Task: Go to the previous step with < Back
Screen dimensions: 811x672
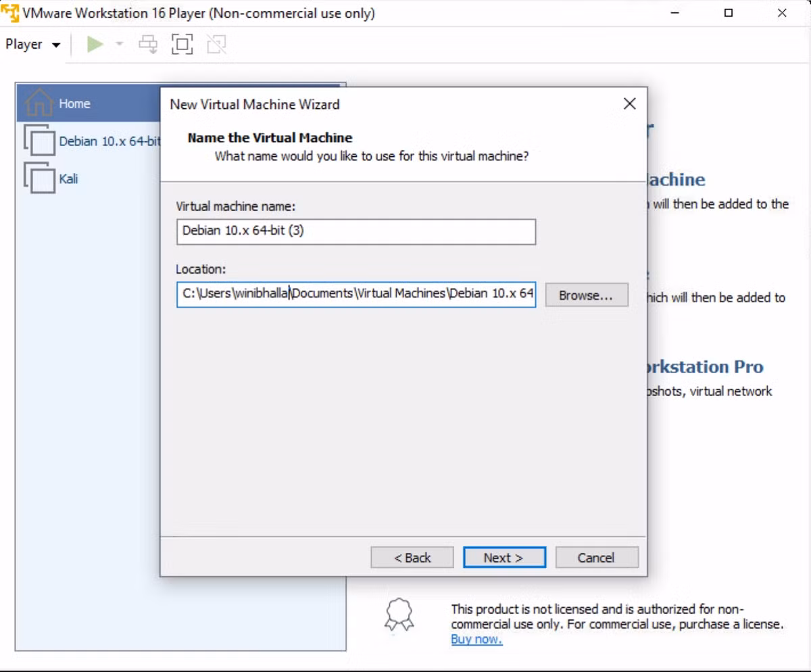Action: [x=412, y=558]
